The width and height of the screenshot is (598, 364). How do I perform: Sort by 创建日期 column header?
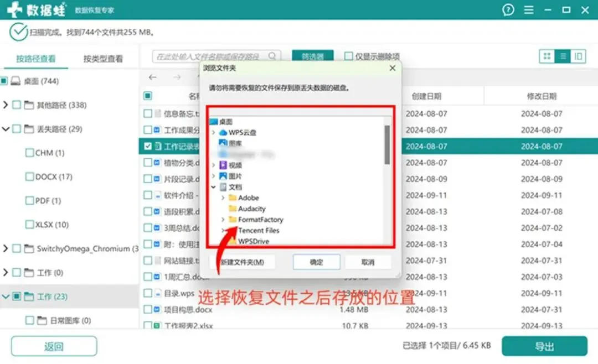pos(426,96)
